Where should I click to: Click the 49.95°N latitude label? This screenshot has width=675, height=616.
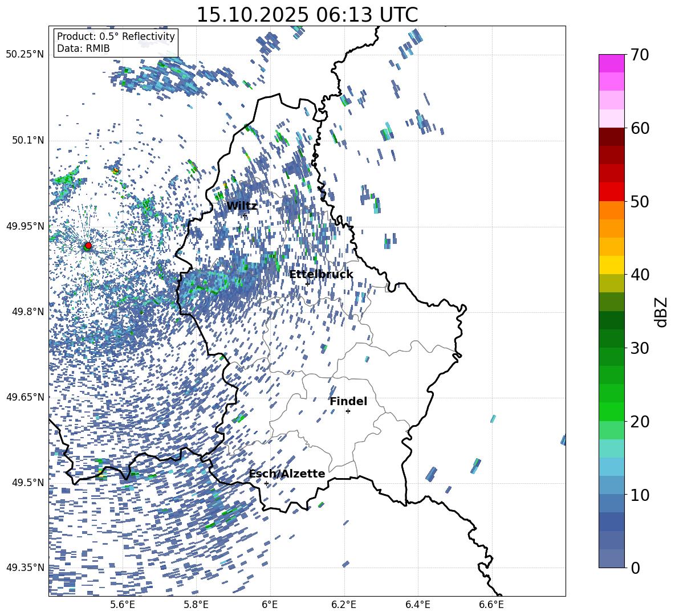(x=25, y=226)
